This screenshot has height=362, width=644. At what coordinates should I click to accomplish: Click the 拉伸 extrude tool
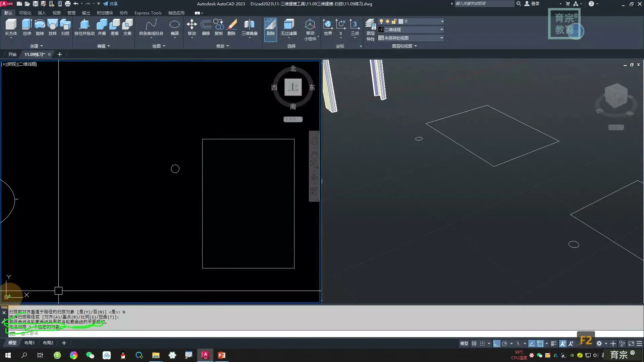[27, 25]
